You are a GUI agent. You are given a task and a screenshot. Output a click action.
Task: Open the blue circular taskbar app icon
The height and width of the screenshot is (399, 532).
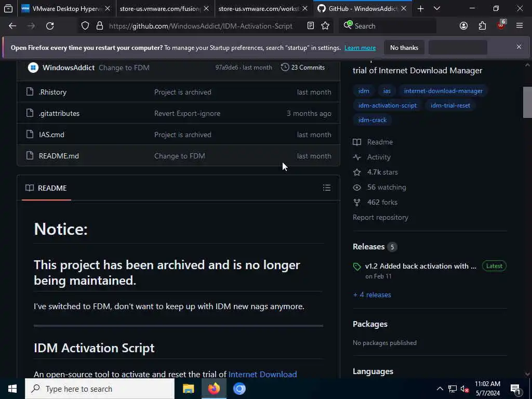[x=239, y=389]
